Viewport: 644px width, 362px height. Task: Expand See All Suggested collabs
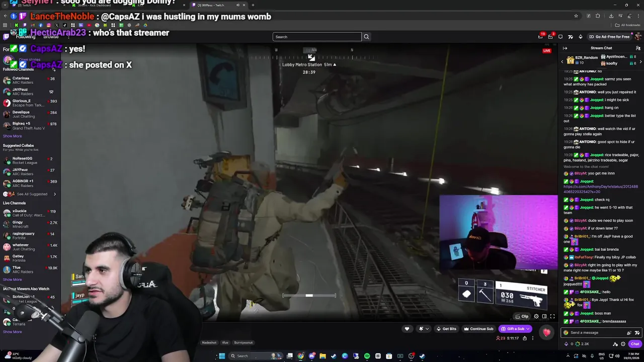pos(30,194)
